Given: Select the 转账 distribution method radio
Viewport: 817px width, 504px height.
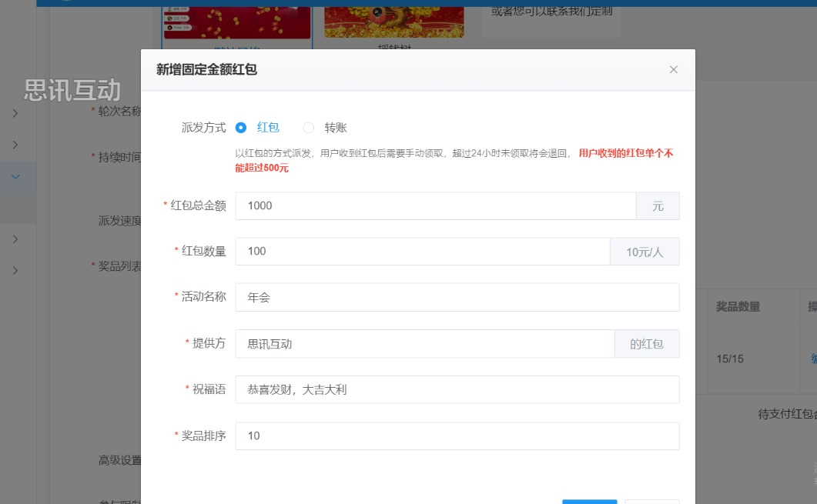Looking at the screenshot, I should tap(309, 128).
